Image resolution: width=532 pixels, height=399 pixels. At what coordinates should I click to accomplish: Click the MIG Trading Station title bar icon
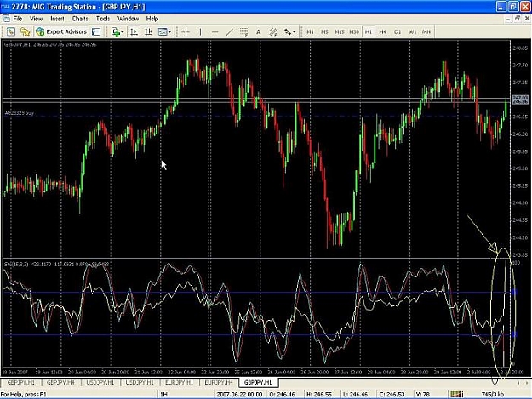tap(5, 7)
